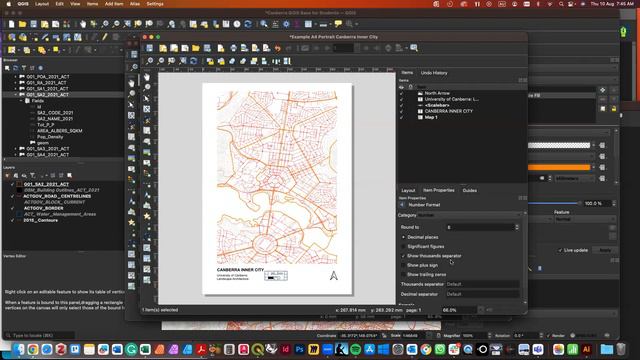
Task: Click the opacity slider in styling panel
Action: click(x=554, y=203)
